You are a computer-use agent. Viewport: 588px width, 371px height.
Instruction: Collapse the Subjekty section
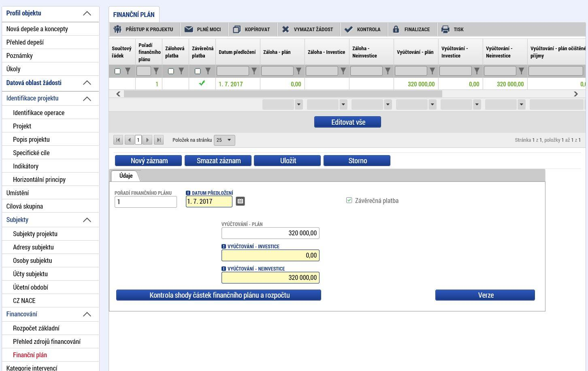point(87,220)
